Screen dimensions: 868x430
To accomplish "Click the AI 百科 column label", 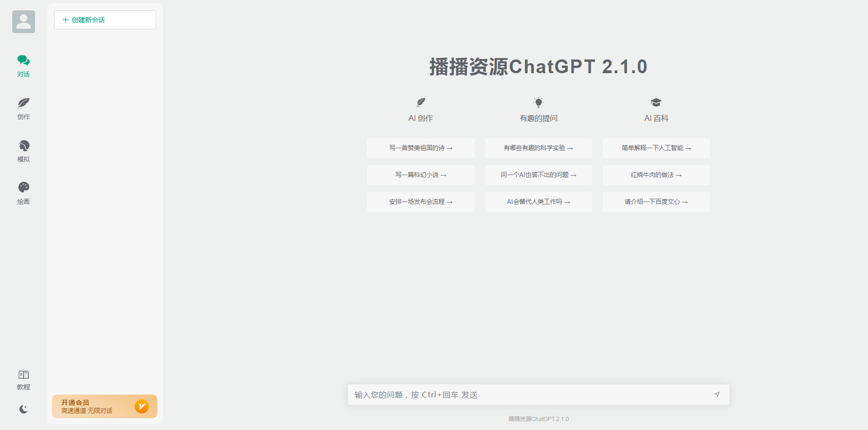I will point(656,118).
